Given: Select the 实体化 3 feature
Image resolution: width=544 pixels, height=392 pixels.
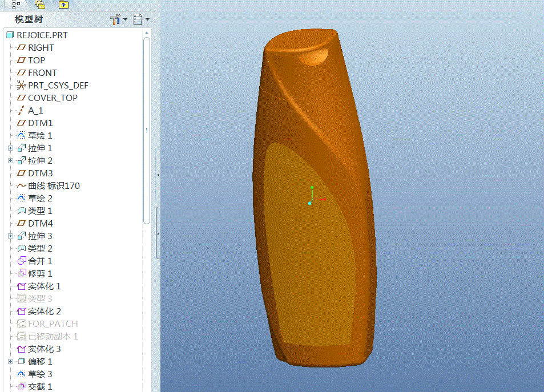Looking at the screenshot, I should point(39,349).
